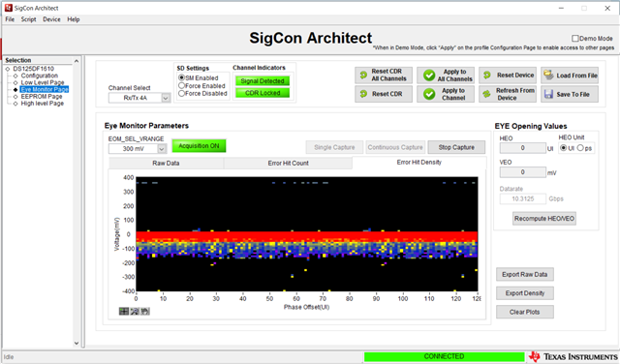Select the zoom tool icon below plot
Viewport: 620px width, 364px height.
pos(135,312)
